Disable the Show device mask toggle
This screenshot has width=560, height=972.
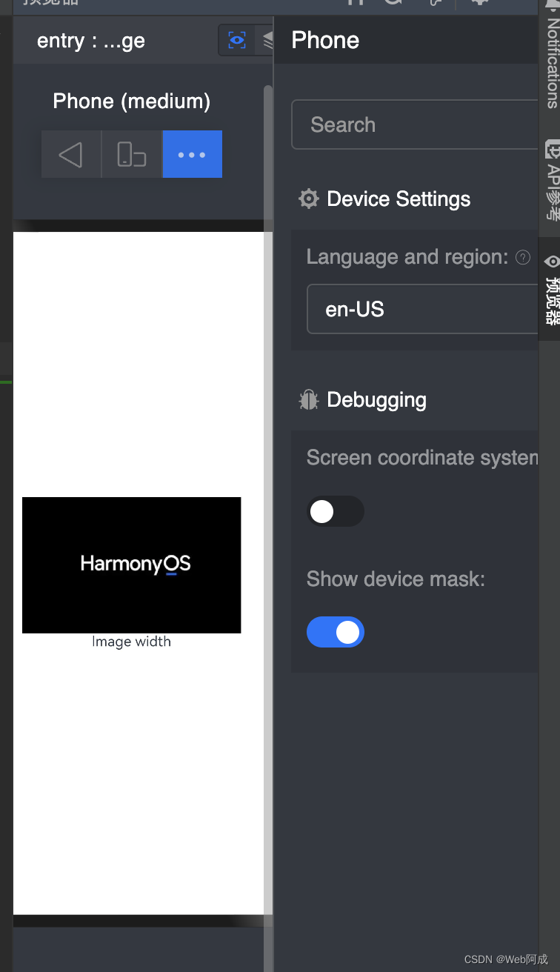coord(336,632)
